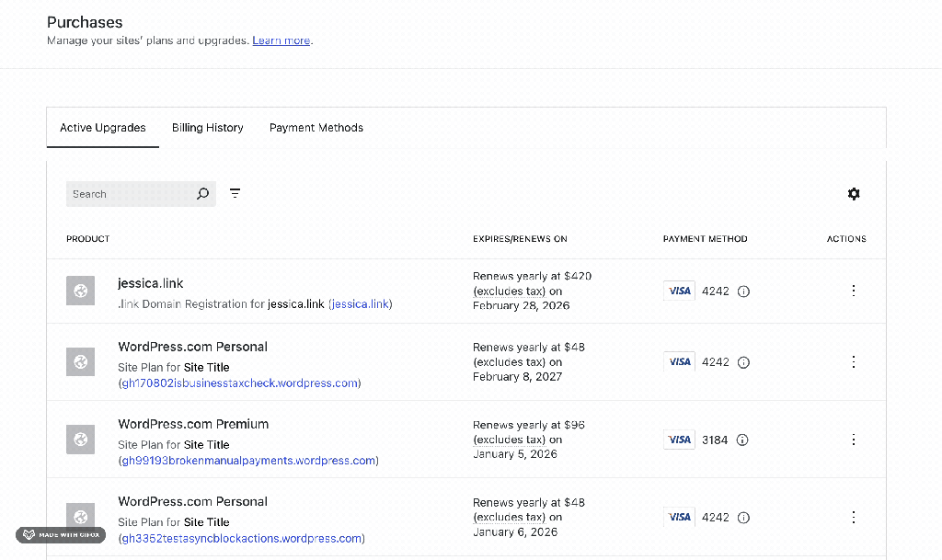Click info icon next to jessica.link Visa 4242
The width and height of the screenshot is (942, 560).
coord(744,291)
